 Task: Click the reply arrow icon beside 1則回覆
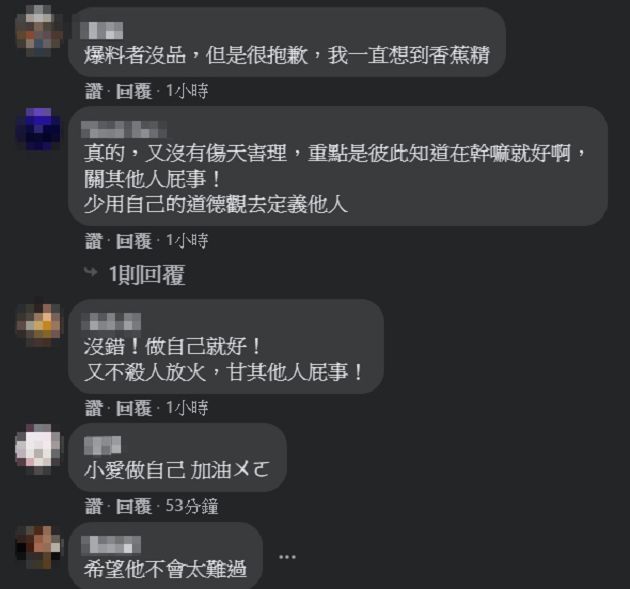coord(91,272)
